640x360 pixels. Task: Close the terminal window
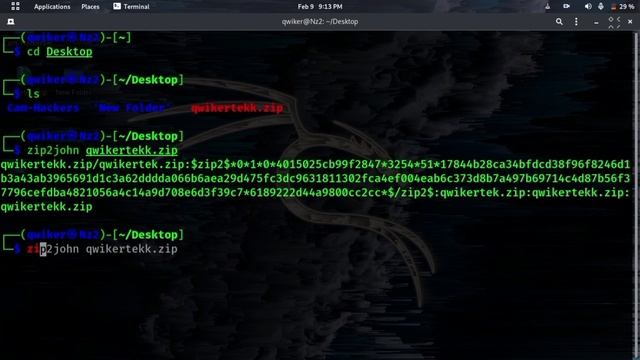coord(631,22)
